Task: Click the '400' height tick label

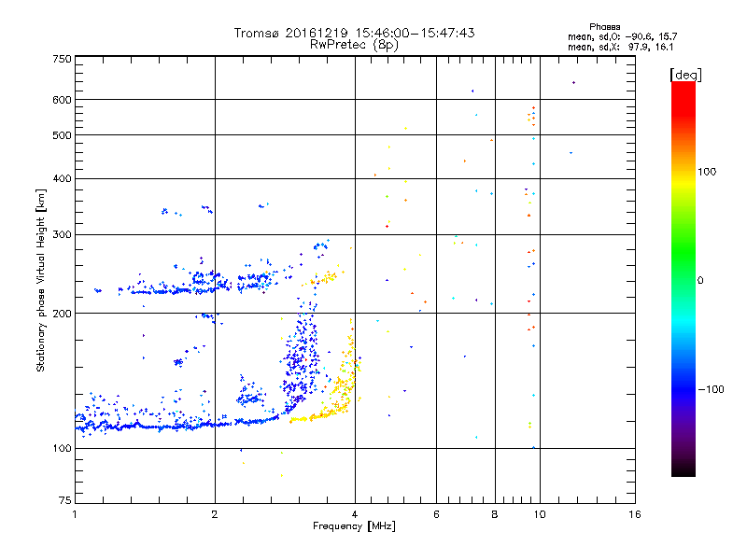Action: click(62, 179)
